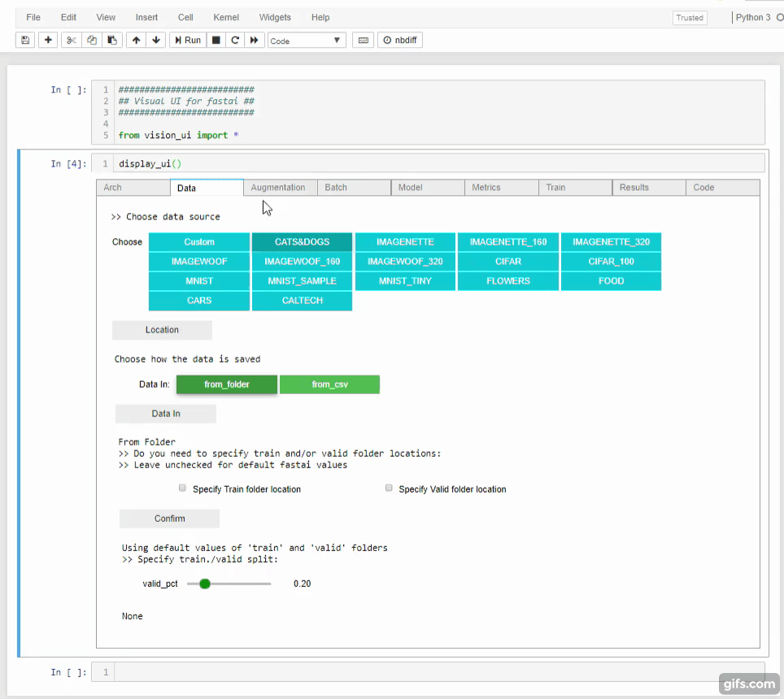Open nbdiff notebook diff tool
The width and height of the screenshot is (784, 699).
[400, 41]
